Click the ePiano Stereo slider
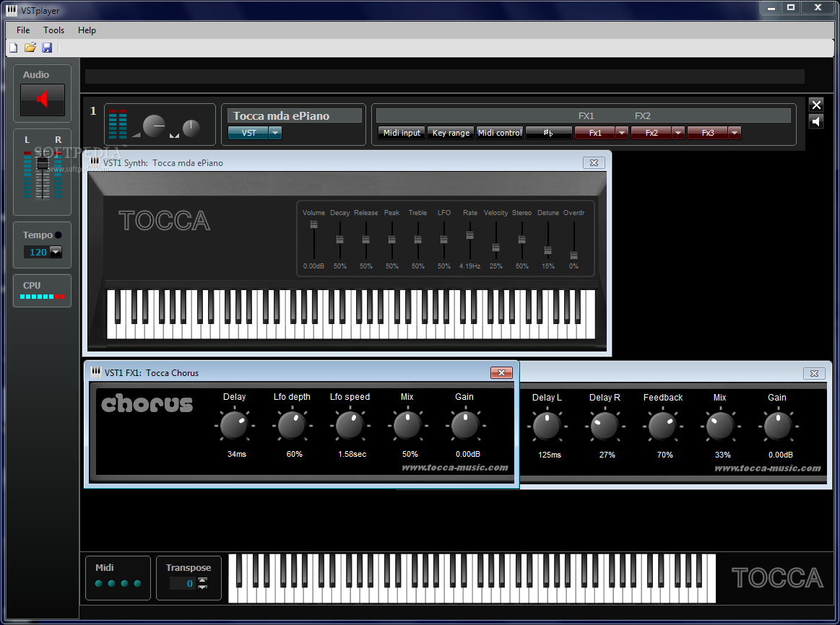This screenshot has width=840, height=625. tap(521, 240)
